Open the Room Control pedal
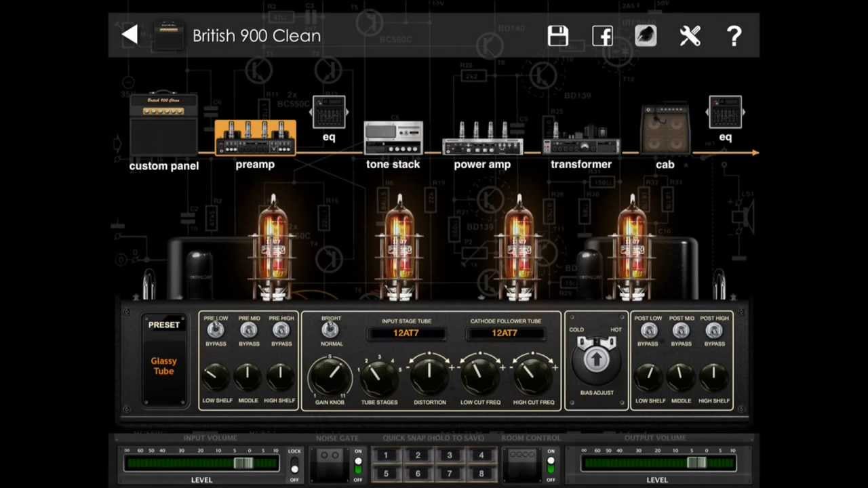This screenshot has height=488, width=868. point(521,464)
